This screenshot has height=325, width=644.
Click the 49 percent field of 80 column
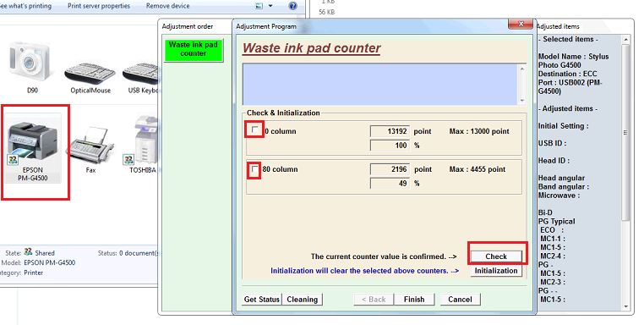[x=390, y=183]
